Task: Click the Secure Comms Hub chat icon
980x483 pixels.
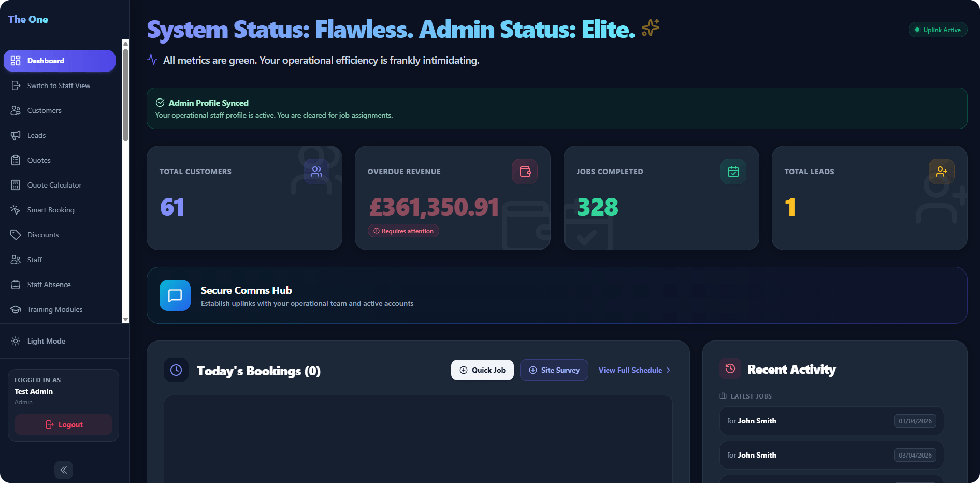Action: 175,295
